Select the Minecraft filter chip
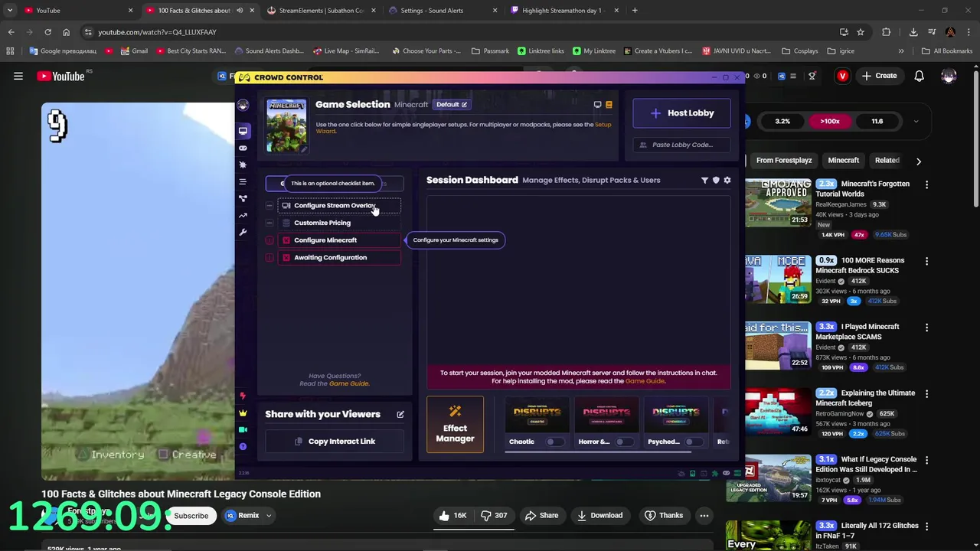Screen dimensions: 980x551 tap(844, 161)
